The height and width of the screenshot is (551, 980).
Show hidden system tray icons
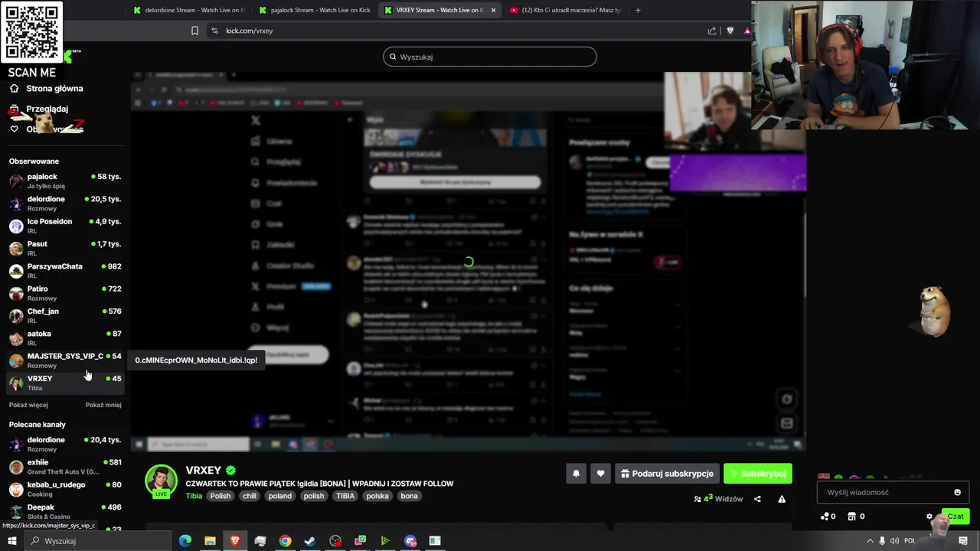870,541
